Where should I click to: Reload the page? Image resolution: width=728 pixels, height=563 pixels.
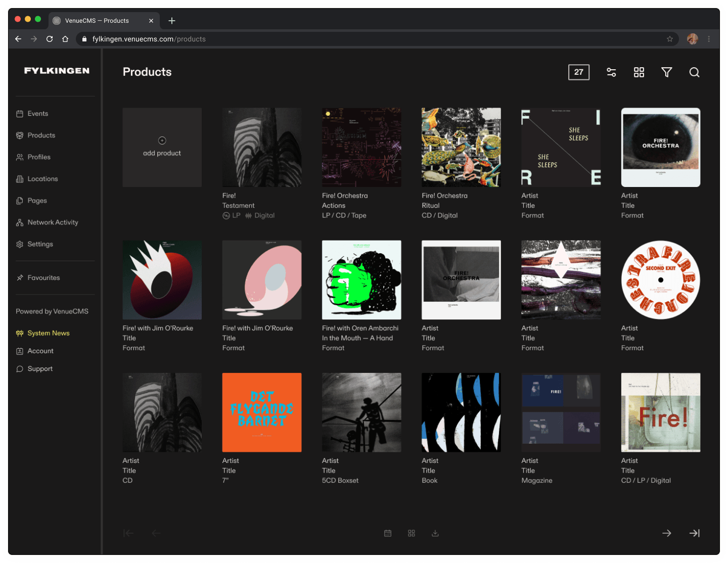(50, 39)
